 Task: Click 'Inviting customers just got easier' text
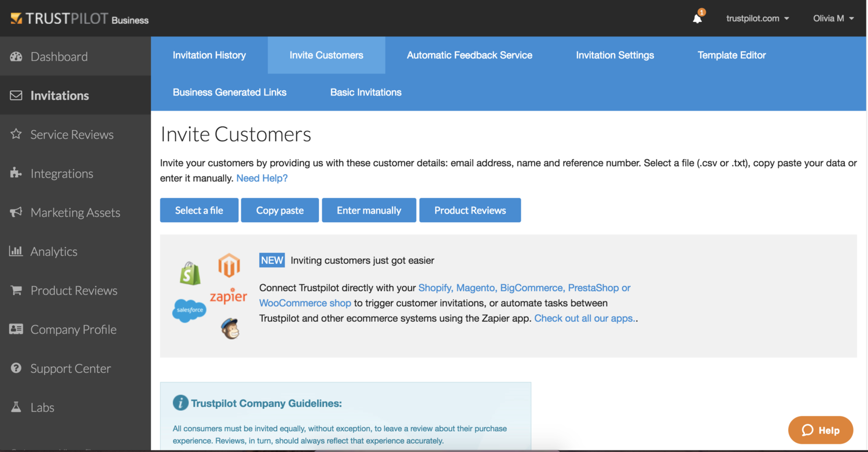click(362, 260)
